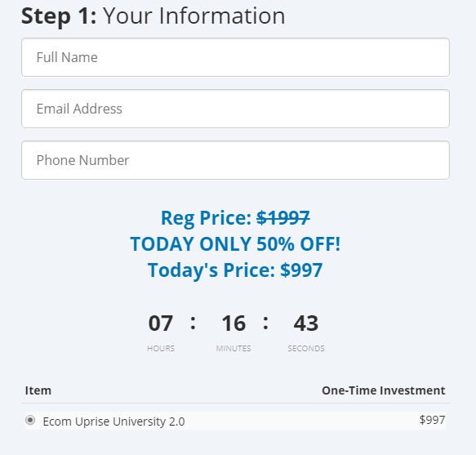Click the SECONDS label under the timer
The width and height of the screenshot is (476, 455).
tap(306, 348)
